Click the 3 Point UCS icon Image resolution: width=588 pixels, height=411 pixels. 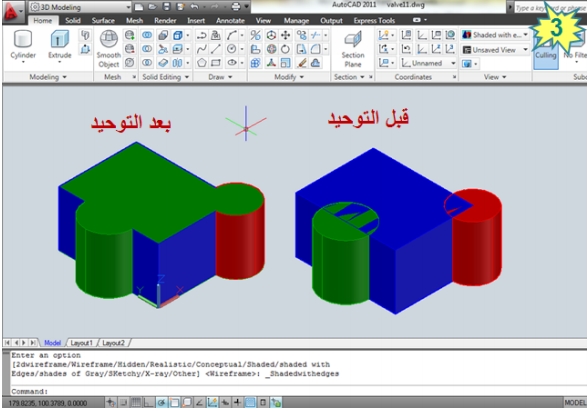(450, 49)
